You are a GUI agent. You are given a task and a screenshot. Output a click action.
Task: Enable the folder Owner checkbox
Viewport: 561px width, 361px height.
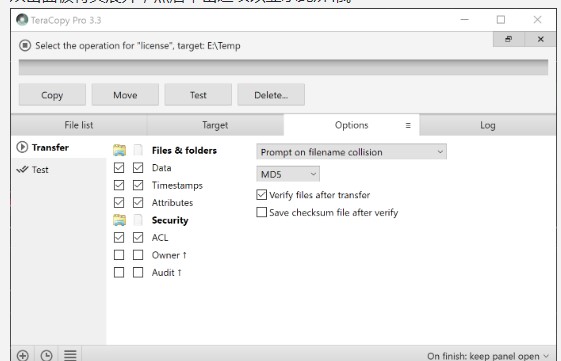pos(119,255)
